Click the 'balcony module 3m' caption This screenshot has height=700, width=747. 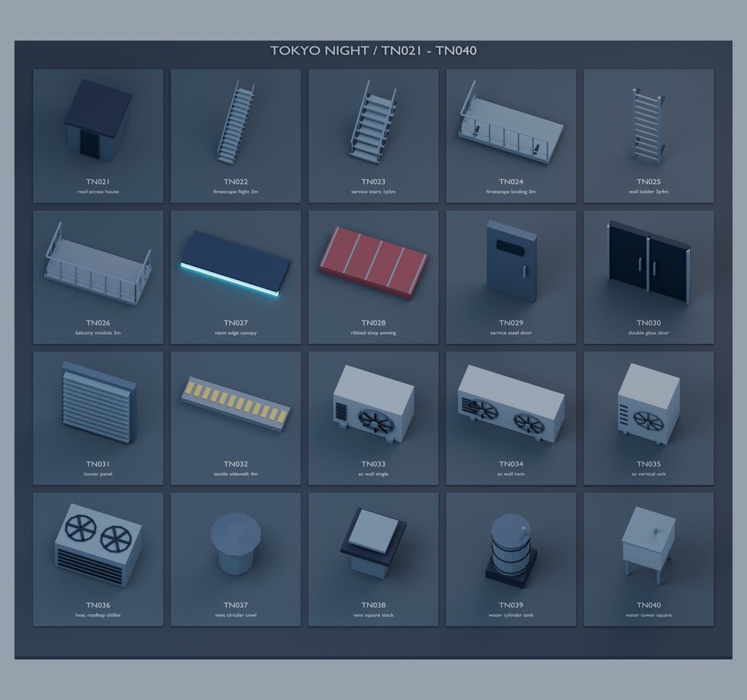[x=98, y=332]
